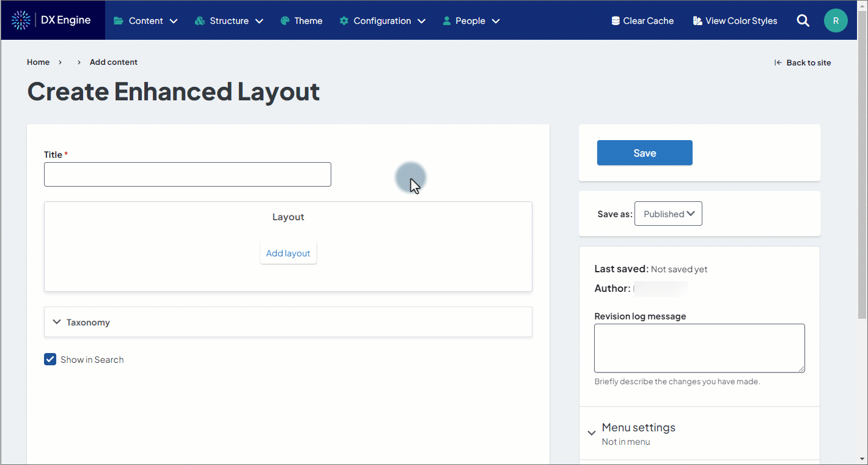This screenshot has height=465, width=868.
Task: Open the Structure menu
Action: pyautogui.click(x=229, y=21)
